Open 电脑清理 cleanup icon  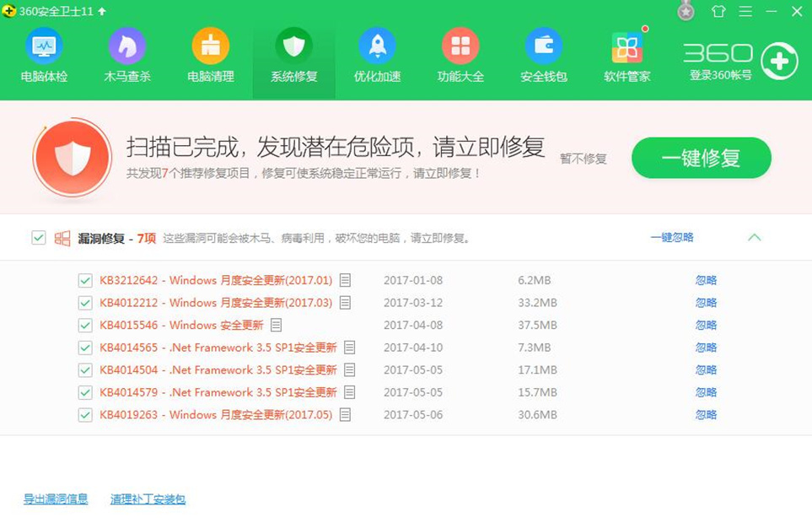(x=210, y=46)
